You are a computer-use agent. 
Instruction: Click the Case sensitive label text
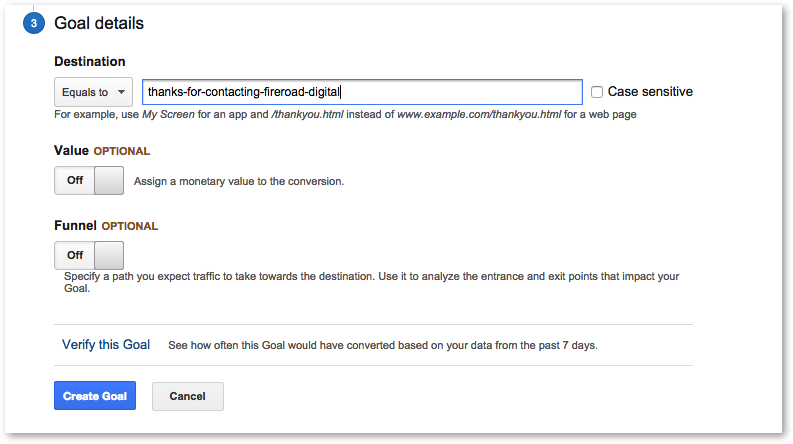tap(650, 92)
